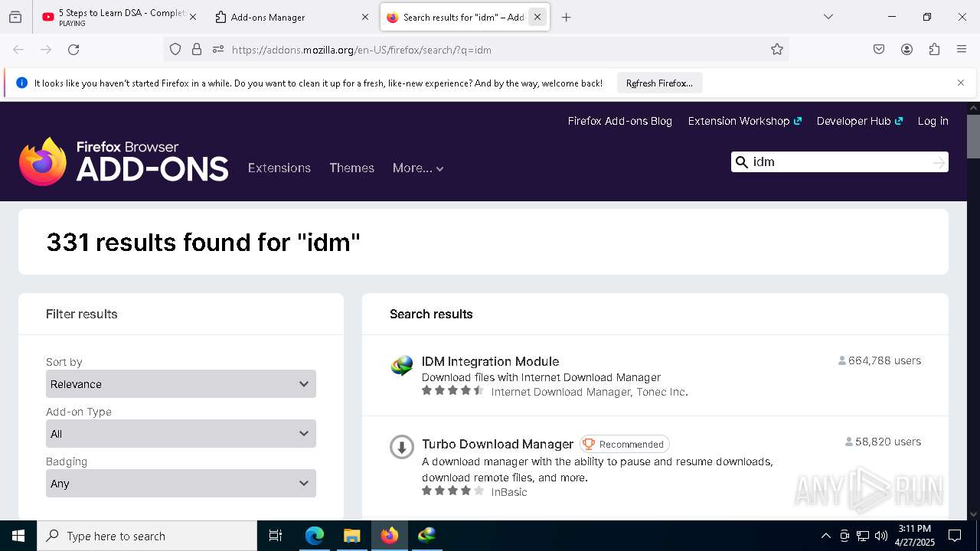980x551 pixels.
Task: Go back to the previous page
Action: tap(18, 50)
